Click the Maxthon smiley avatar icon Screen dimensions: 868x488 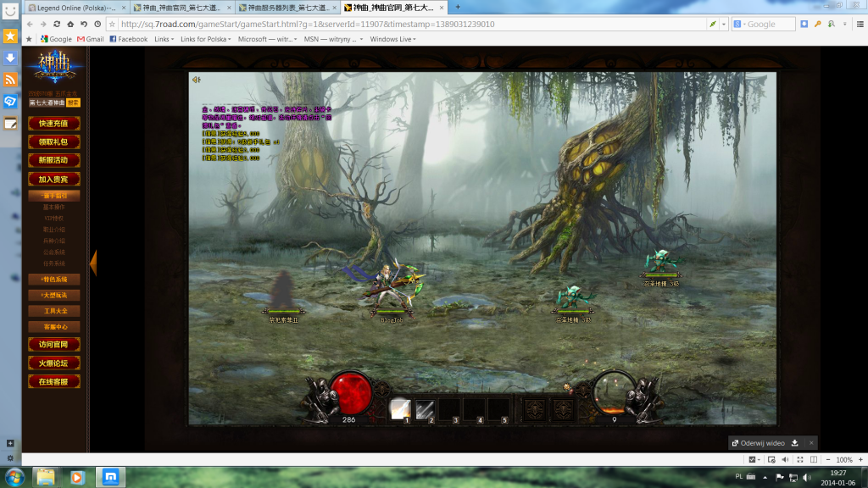(x=10, y=12)
